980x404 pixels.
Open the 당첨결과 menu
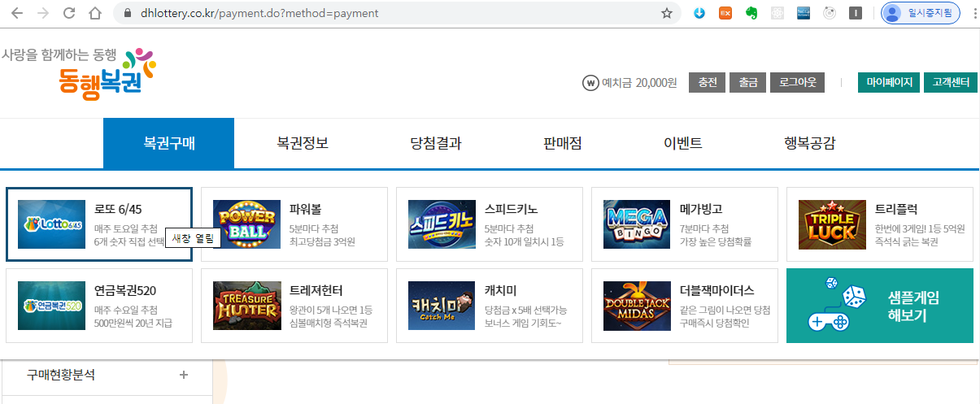click(436, 144)
